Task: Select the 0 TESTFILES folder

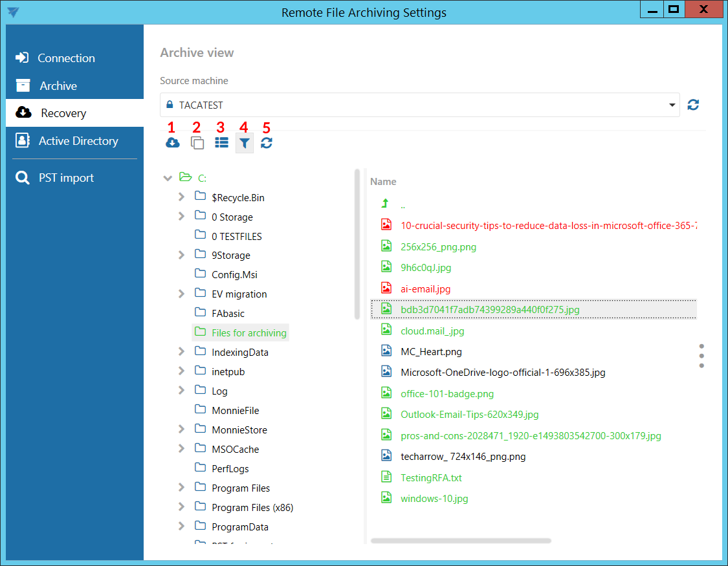Action: 236,236
